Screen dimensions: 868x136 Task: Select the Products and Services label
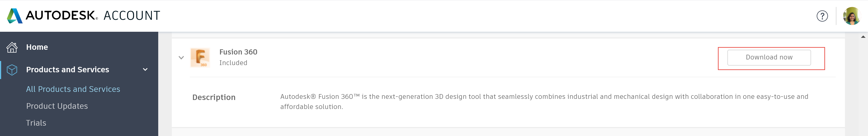67,70
